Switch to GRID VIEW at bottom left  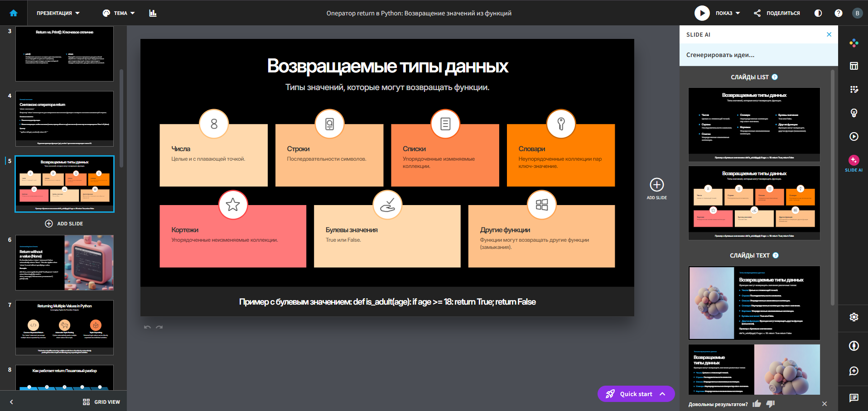(x=101, y=401)
